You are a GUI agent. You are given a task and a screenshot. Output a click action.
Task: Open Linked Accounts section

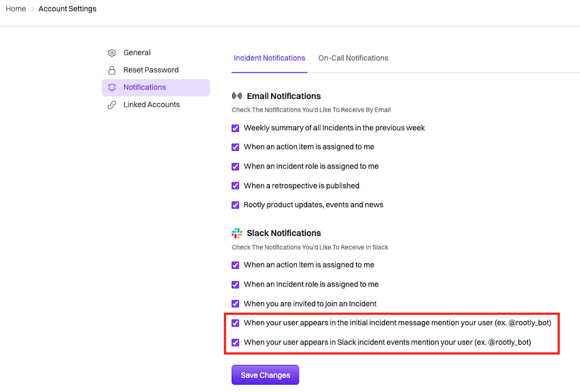pyautogui.click(x=156, y=105)
